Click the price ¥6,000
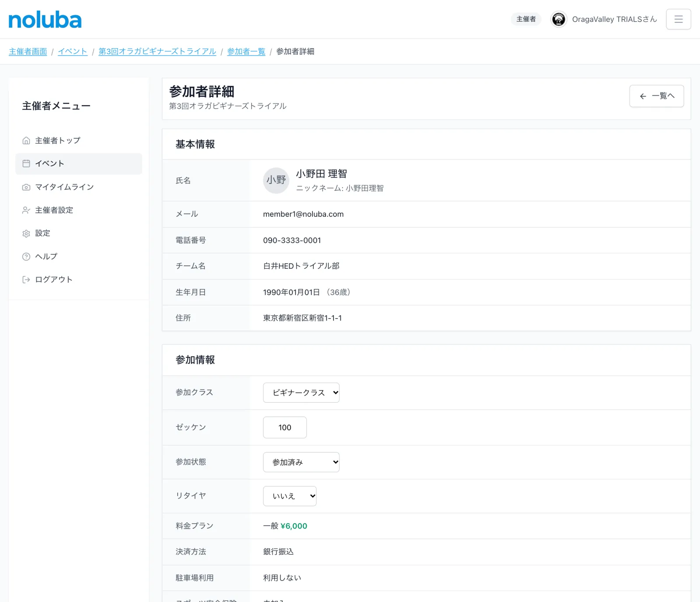Image resolution: width=700 pixels, height=602 pixels. [x=294, y=526]
